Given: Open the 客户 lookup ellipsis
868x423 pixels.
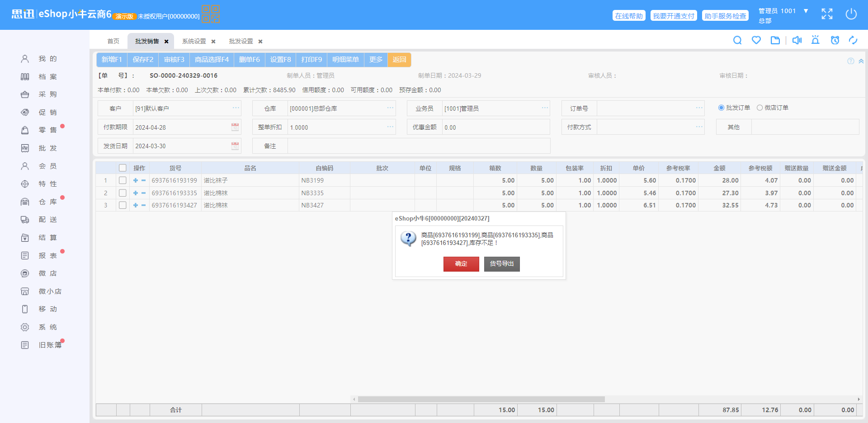Looking at the screenshot, I should (236, 108).
